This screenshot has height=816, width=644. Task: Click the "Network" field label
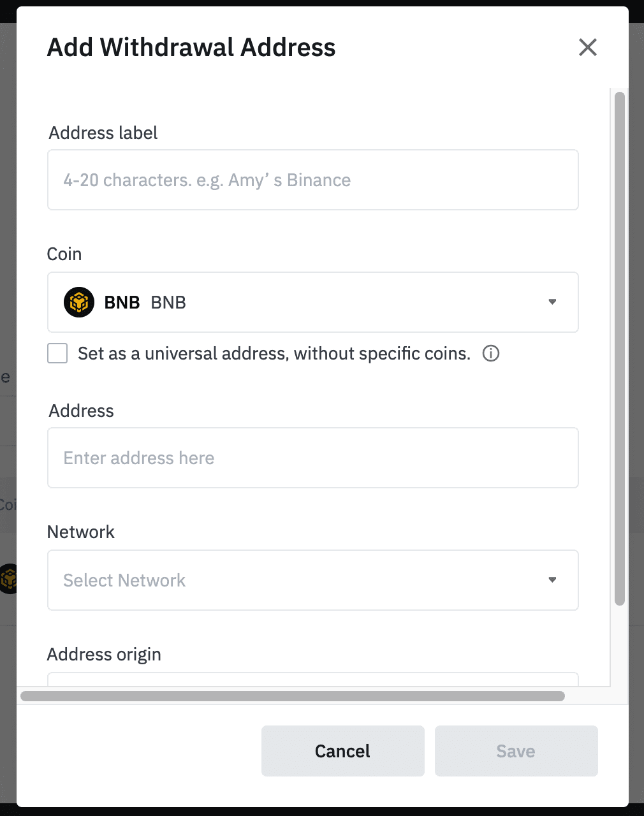[x=81, y=532]
